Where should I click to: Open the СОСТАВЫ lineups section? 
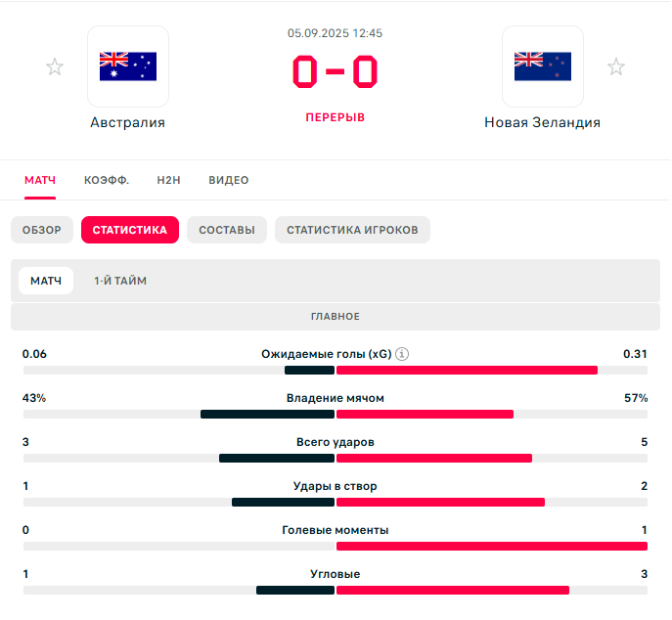click(x=227, y=230)
